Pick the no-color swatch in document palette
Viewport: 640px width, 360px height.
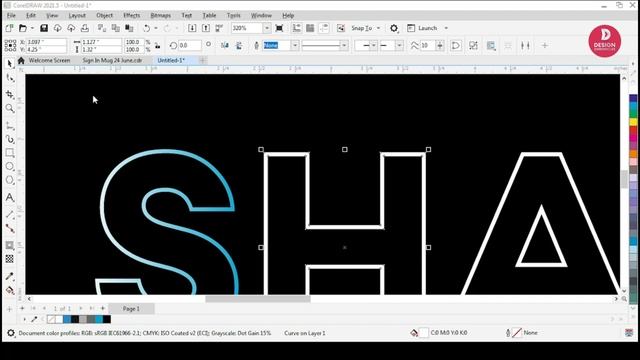coord(51,319)
